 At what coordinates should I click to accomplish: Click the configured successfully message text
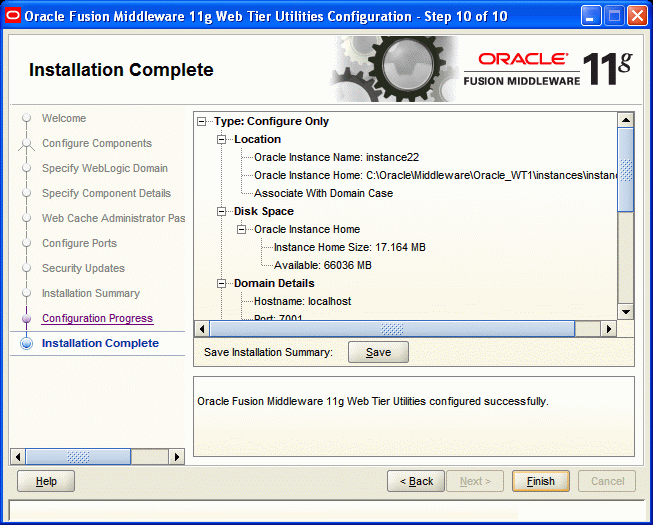tap(373, 401)
